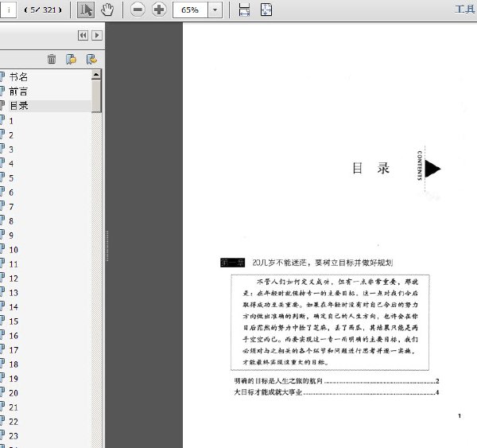This screenshot has height=448, width=477.
Task: Click the chapter title 20几岁不能迷茫
Action: click(323, 263)
